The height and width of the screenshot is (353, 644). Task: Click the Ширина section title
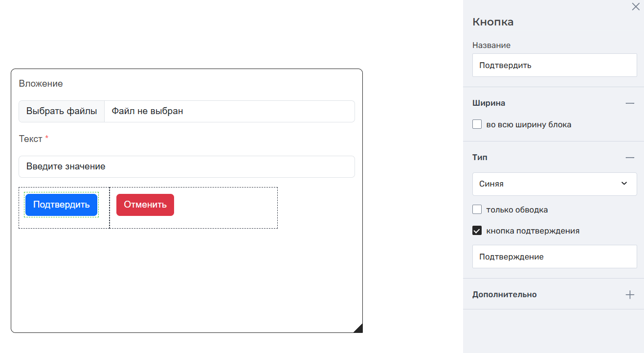(x=489, y=103)
